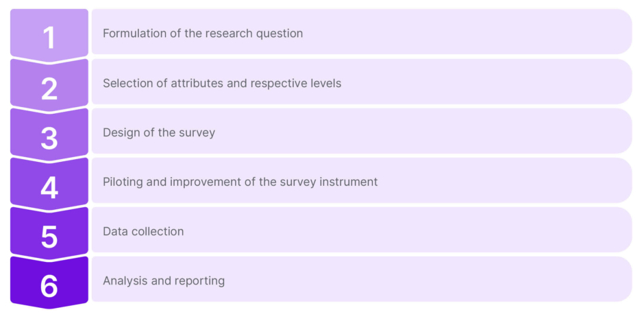
Task: Select the number 4 chevron badge
Action: 49,185
